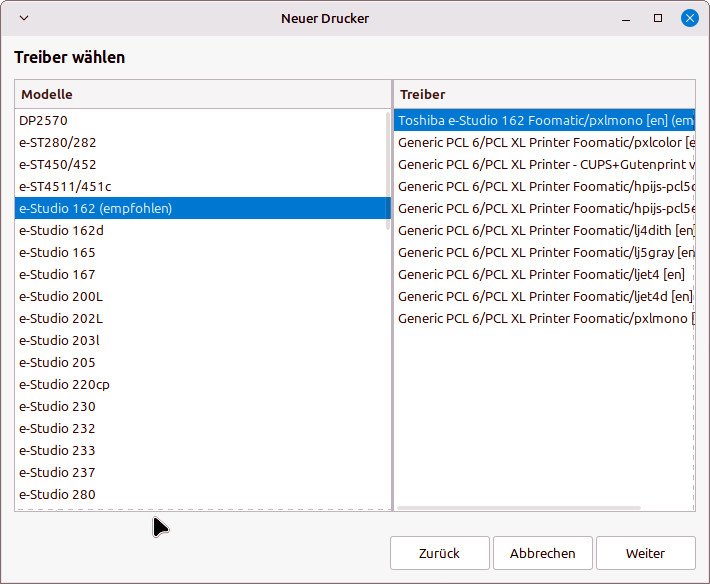The height and width of the screenshot is (584, 710).
Task: Select model e-Studio 230
Action: pyautogui.click(x=202, y=407)
